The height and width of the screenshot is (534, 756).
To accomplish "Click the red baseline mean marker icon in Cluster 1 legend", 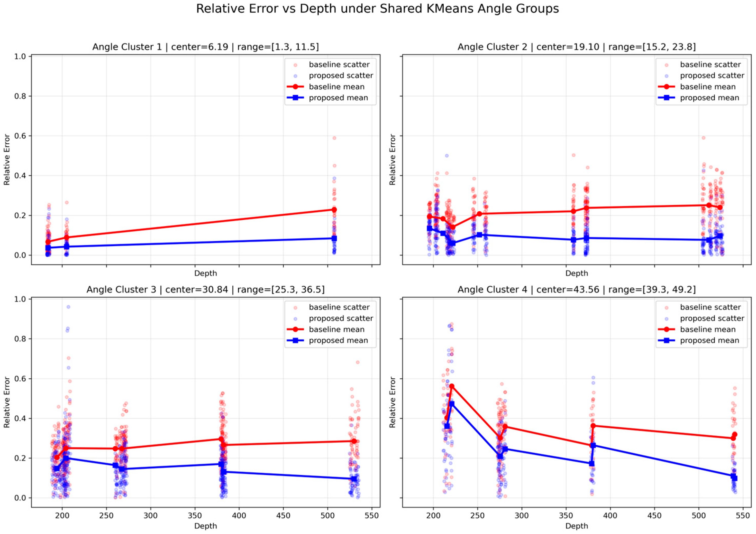I will click(x=295, y=87).
